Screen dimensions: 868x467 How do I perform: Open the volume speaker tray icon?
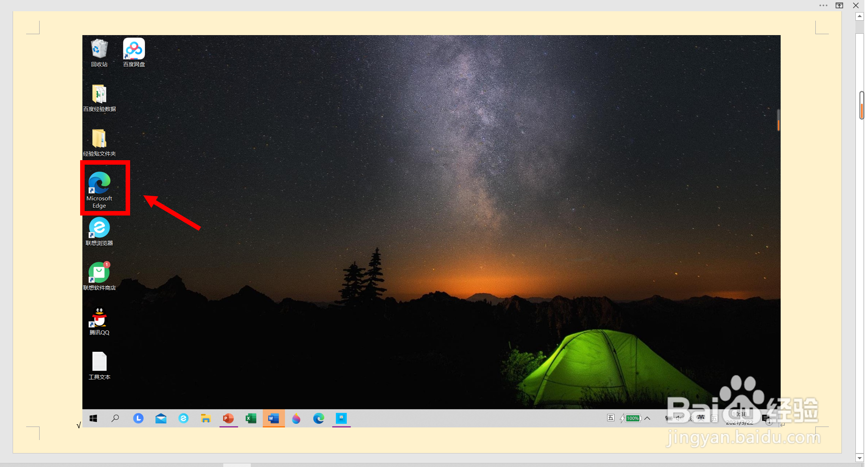coord(679,418)
